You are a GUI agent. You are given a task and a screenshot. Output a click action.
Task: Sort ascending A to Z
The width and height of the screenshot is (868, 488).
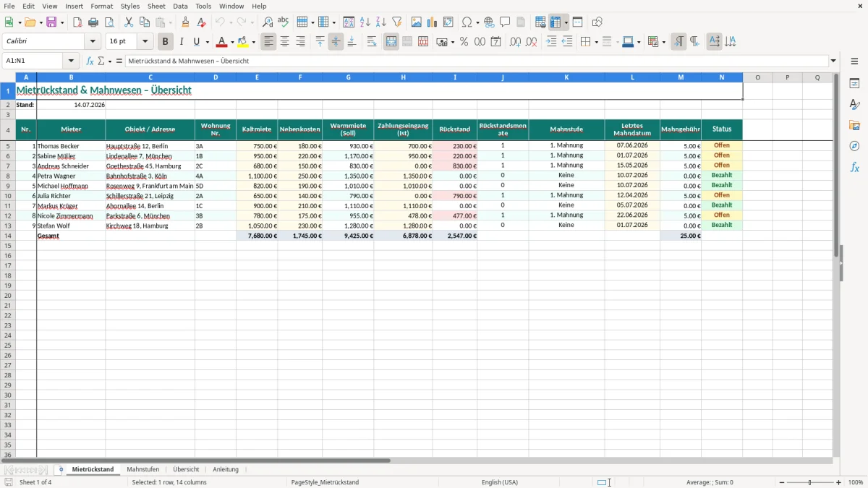(365, 22)
